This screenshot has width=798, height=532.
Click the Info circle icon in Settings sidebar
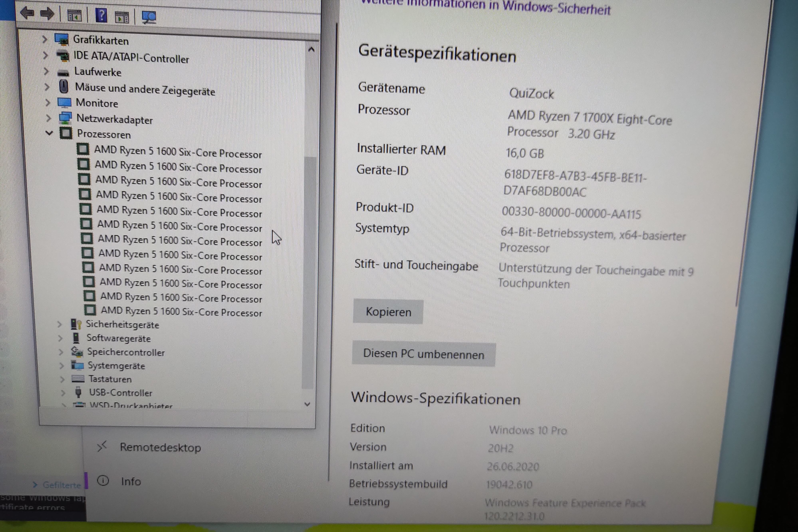pyautogui.click(x=103, y=480)
